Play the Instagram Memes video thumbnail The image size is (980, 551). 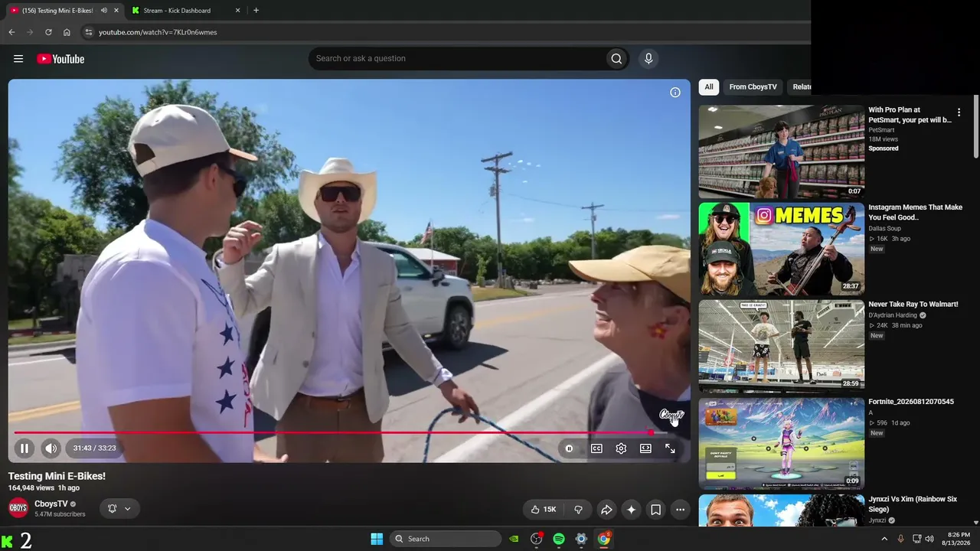(782, 249)
